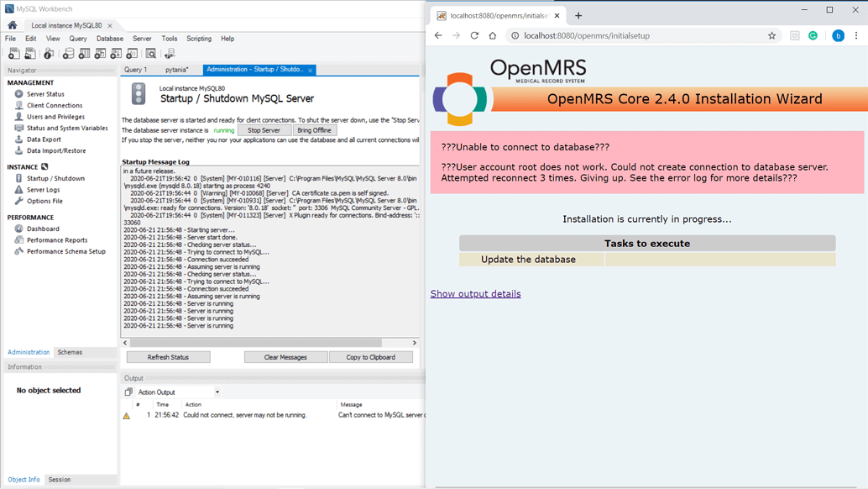Create a new schema

point(69,53)
